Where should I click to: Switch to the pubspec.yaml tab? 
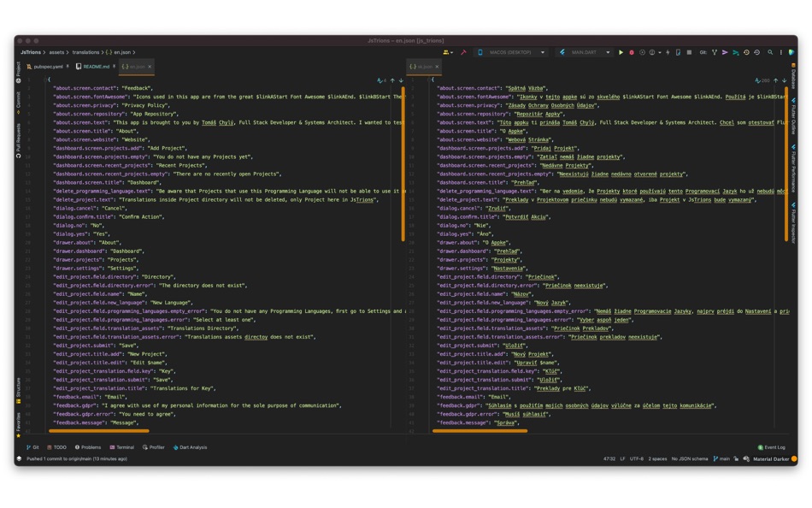coord(48,67)
